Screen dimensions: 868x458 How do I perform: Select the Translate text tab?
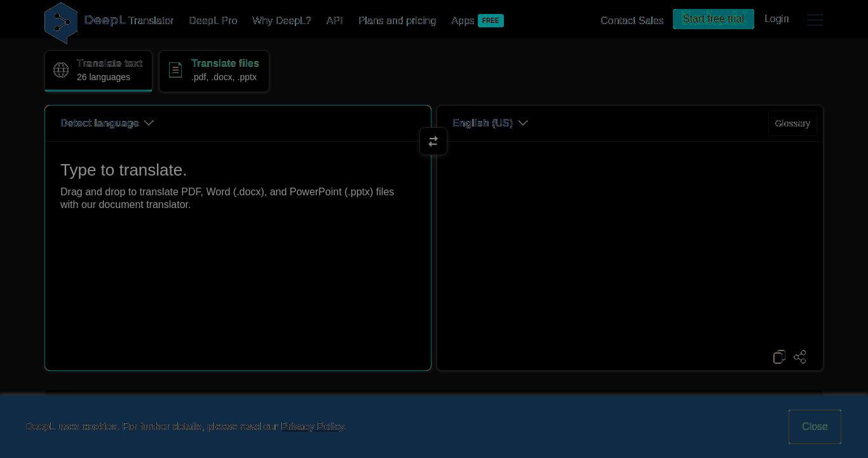98,71
